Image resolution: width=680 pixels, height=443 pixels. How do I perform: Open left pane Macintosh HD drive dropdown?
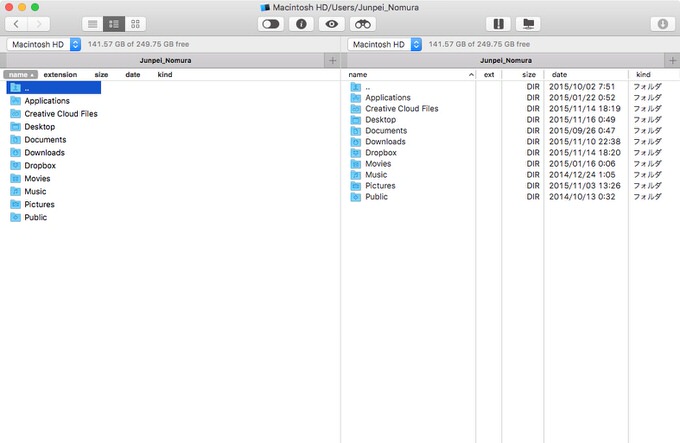(x=44, y=45)
